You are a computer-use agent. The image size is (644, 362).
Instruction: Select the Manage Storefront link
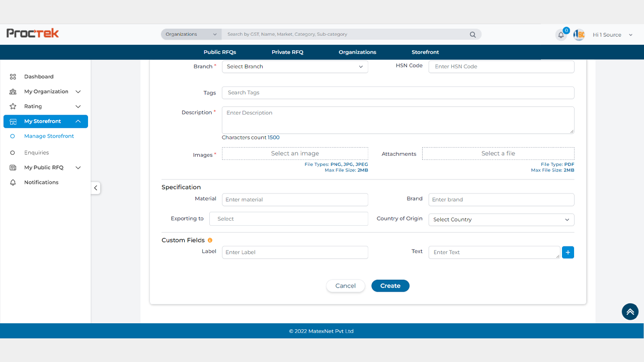(49, 136)
